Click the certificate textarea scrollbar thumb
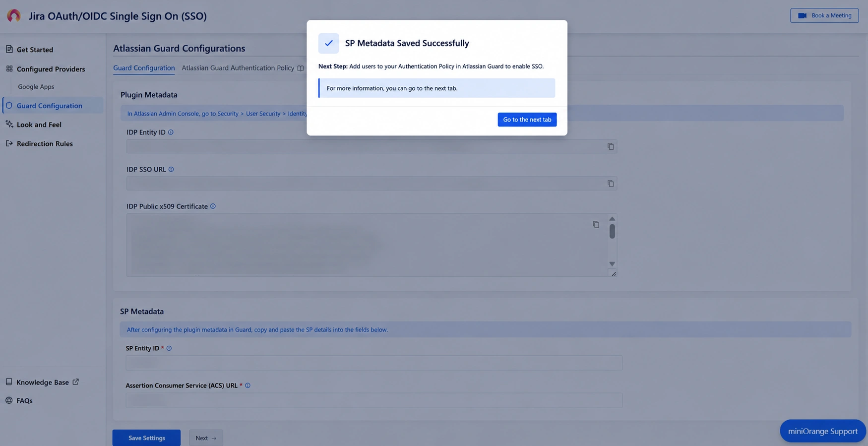This screenshot has width=868, height=446. pyautogui.click(x=612, y=232)
